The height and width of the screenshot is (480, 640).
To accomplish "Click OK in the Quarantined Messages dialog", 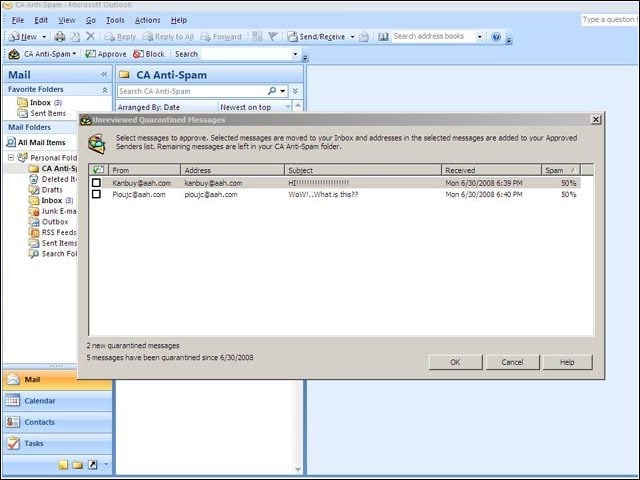I will 455,362.
